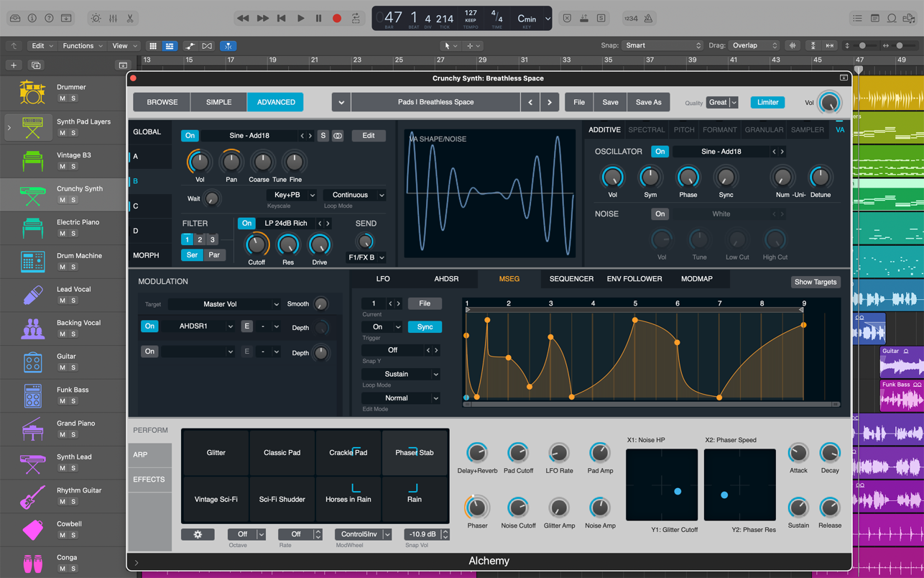Open the List Editors panel
The height and width of the screenshot is (578, 924).
859,18
